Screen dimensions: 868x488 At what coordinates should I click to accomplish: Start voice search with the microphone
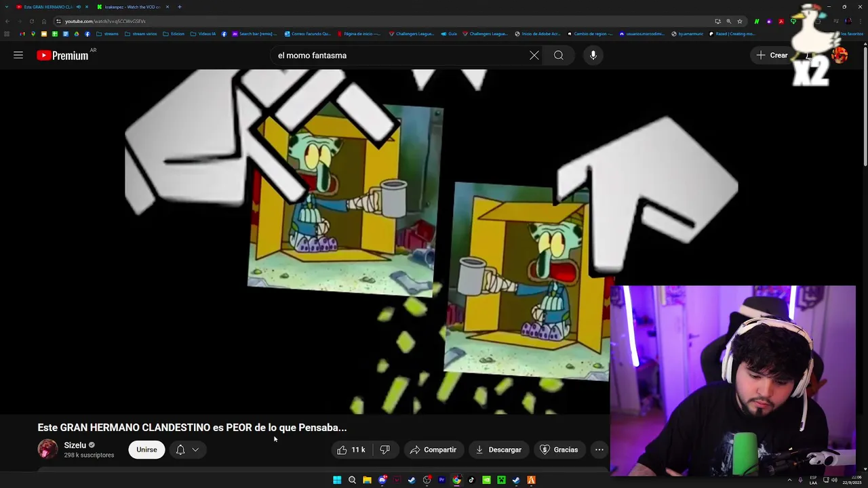593,56
